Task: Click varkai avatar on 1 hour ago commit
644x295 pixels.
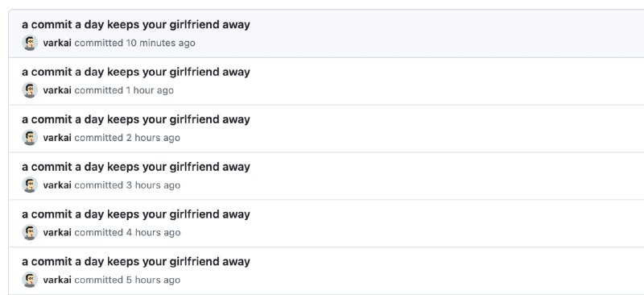Action: (30, 90)
